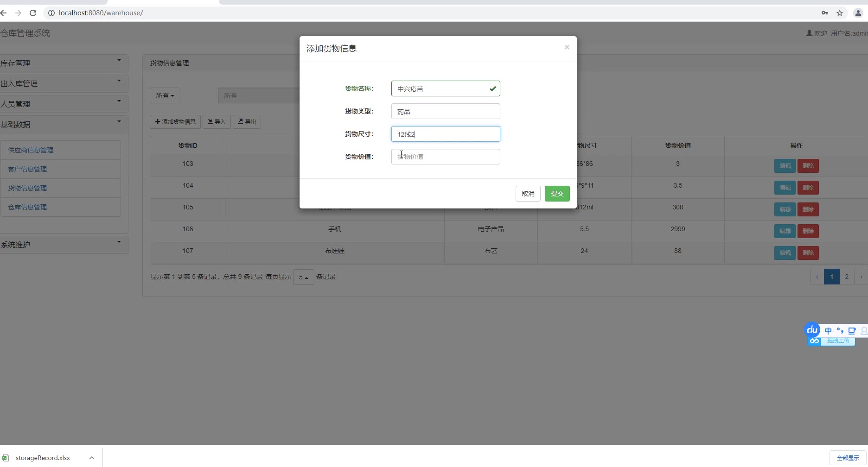868x467 pixels.
Task: Click the 货物价值 input field
Action: click(x=446, y=157)
